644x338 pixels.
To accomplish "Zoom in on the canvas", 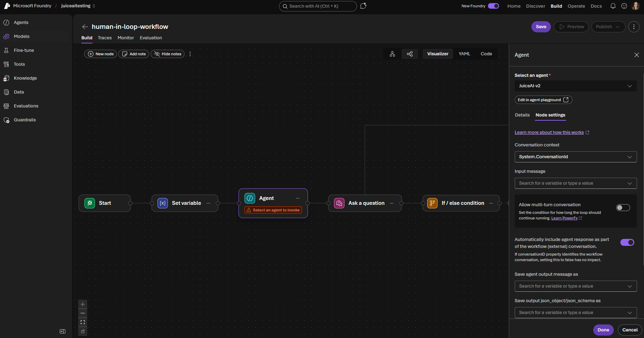I will point(83,304).
